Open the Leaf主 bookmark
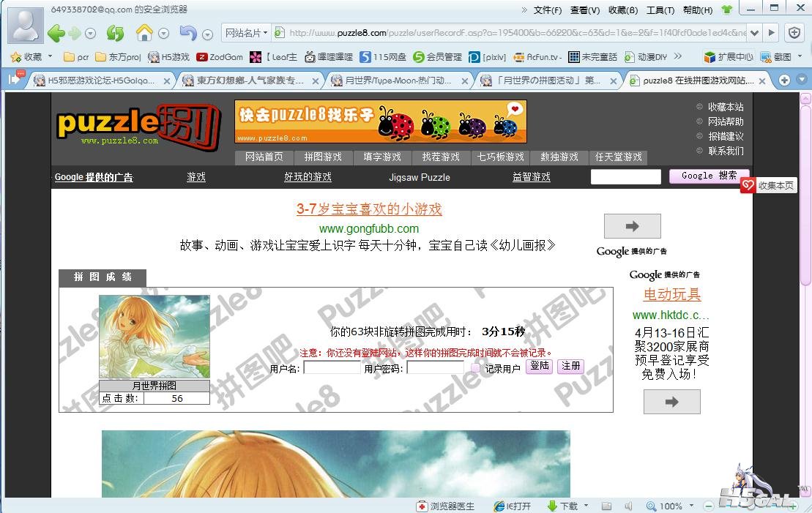This screenshot has width=812, height=513. point(273,57)
